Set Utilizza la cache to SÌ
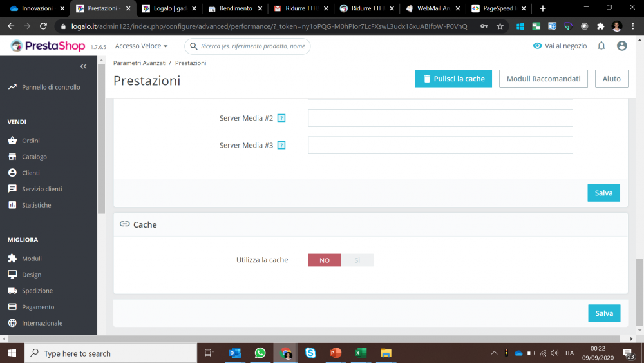 pyautogui.click(x=357, y=260)
